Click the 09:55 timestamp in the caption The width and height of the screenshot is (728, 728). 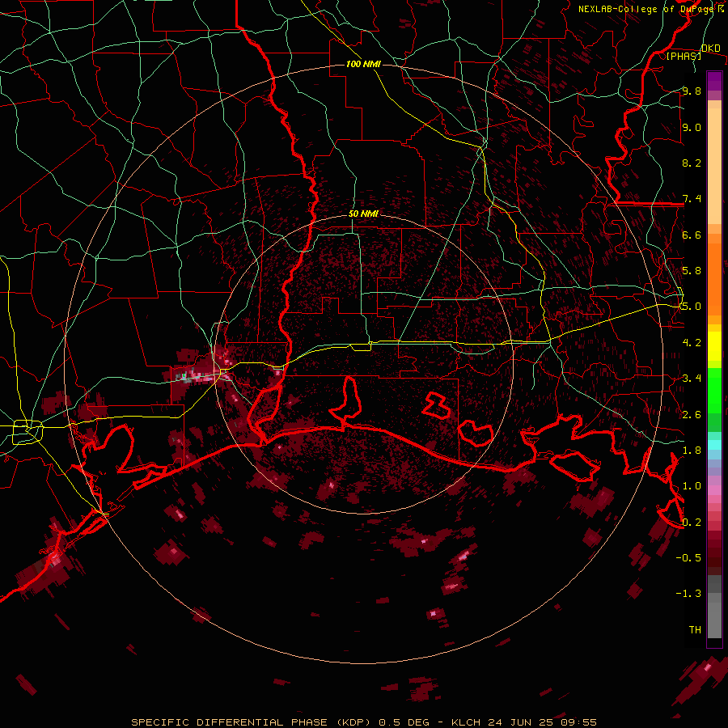[x=580, y=722]
